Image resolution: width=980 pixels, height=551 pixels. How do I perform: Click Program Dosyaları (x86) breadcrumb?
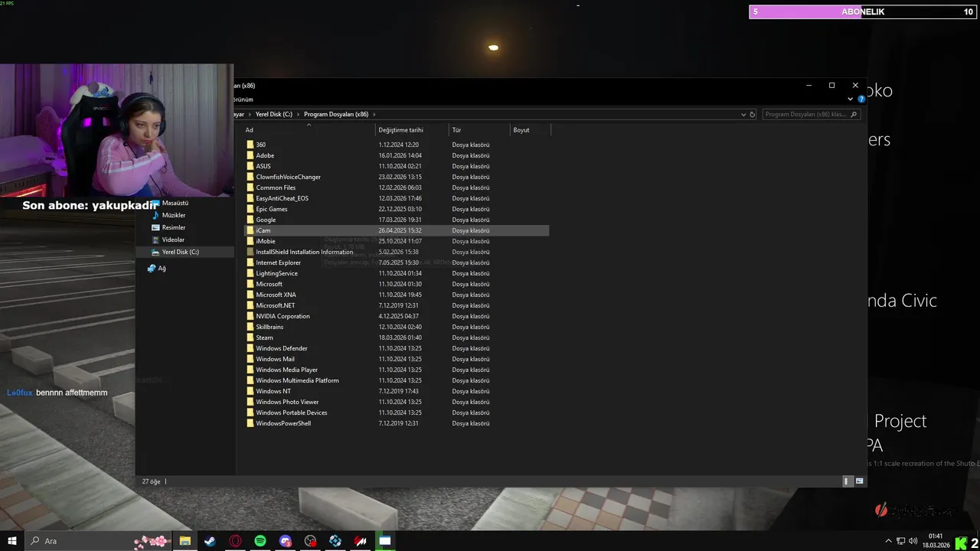tap(336, 114)
